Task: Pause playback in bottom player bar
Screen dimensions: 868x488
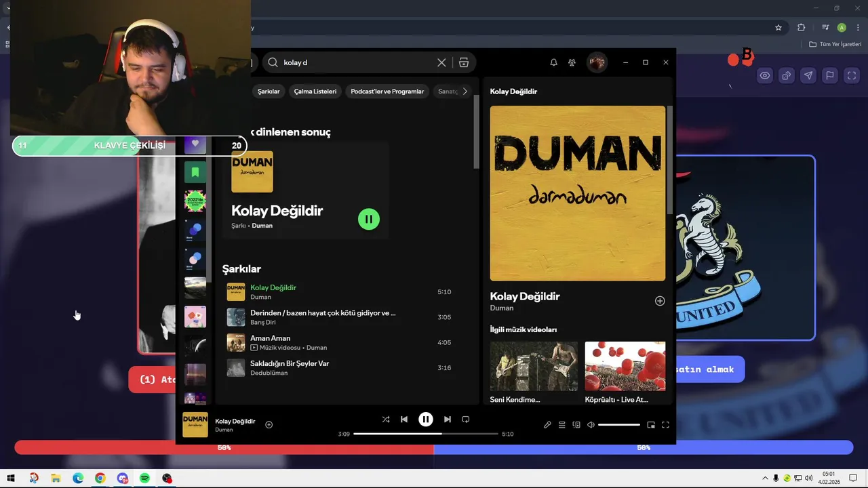Action: [426, 420]
